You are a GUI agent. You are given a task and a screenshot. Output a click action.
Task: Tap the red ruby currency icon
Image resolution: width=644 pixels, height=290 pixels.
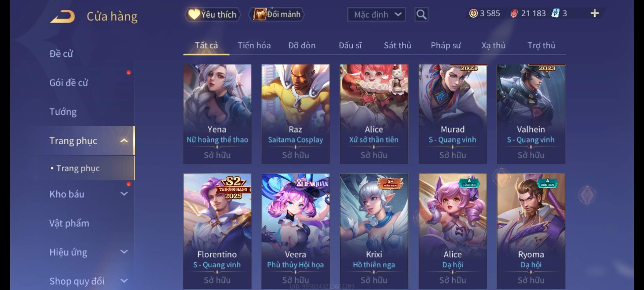coord(514,13)
